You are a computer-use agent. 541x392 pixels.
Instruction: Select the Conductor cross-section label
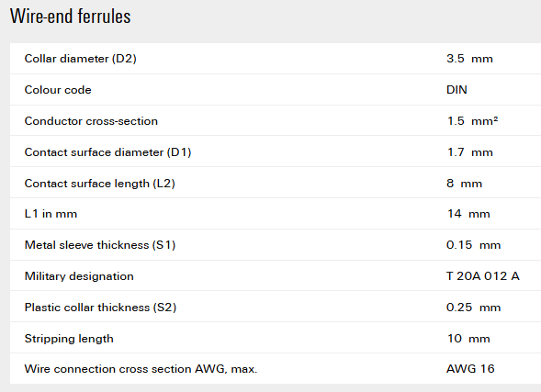[91, 121]
